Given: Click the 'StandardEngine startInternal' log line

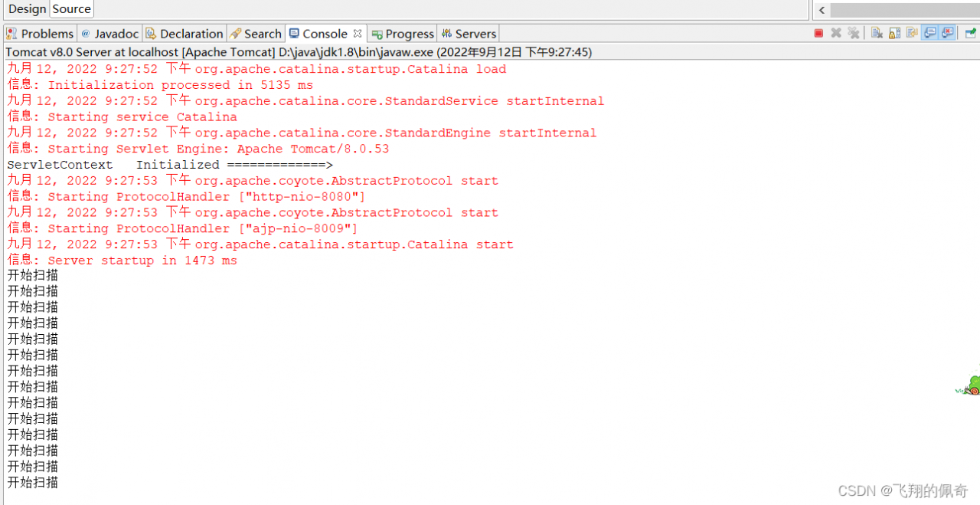Looking at the screenshot, I should click(302, 133).
